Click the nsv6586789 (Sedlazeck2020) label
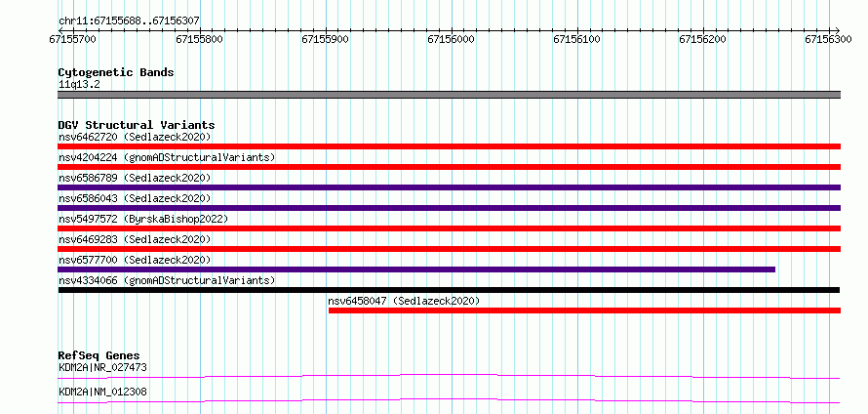 pyautogui.click(x=135, y=178)
